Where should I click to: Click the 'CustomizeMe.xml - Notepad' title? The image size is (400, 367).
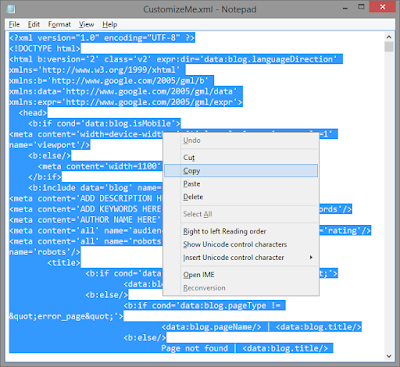[x=200, y=9]
